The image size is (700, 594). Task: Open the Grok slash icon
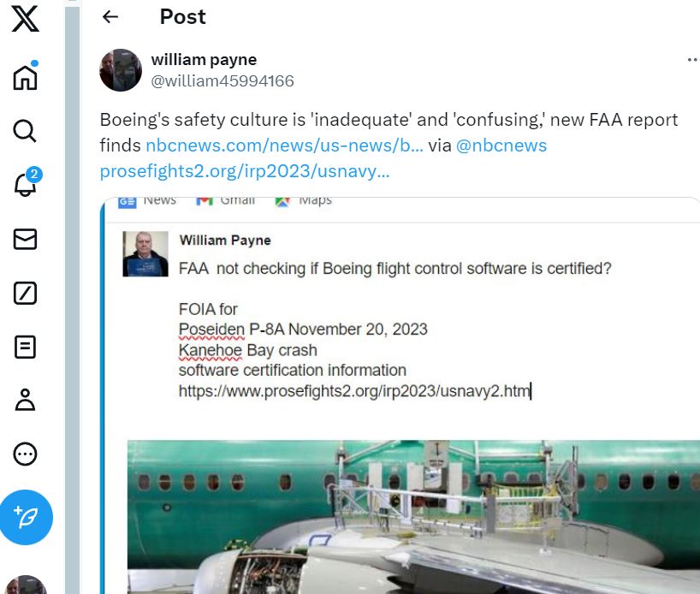[x=25, y=293]
